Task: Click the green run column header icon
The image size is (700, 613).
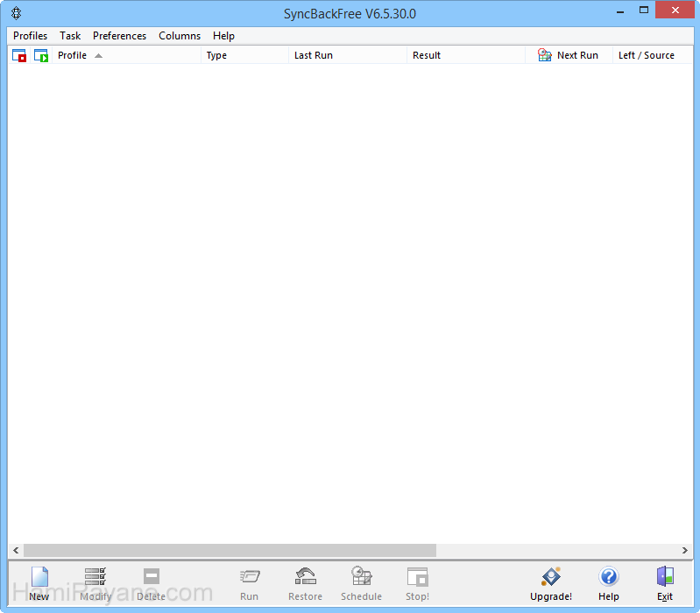Action: click(x=41, y=55)
